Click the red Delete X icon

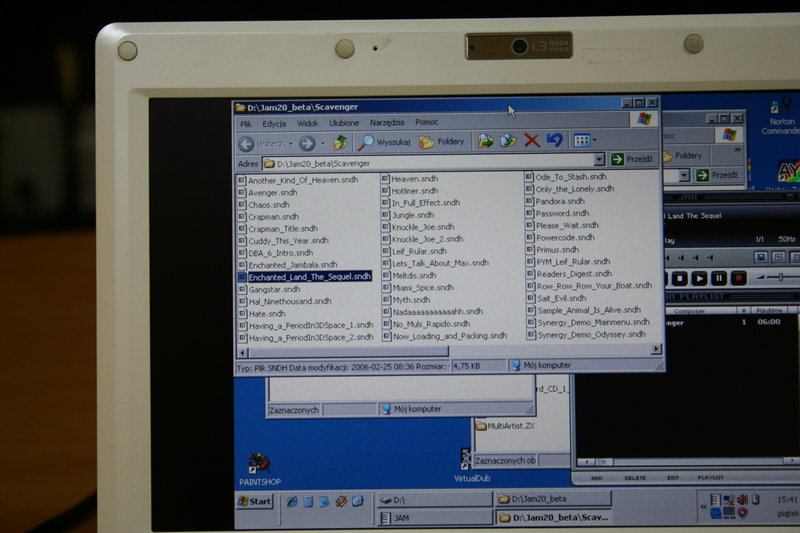532,141
